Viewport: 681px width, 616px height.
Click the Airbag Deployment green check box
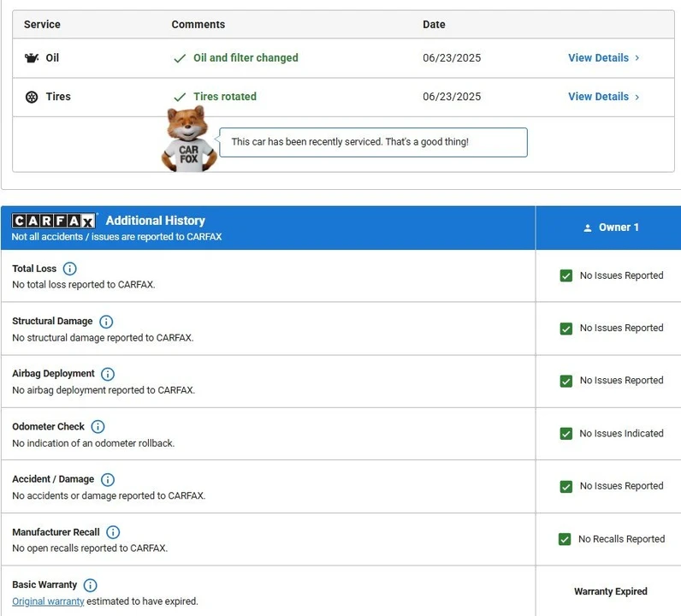pyautogui.click(x=566, y=381)
